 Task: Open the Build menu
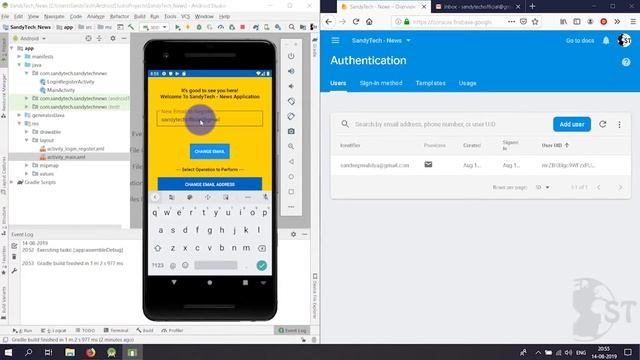[140, 16]
